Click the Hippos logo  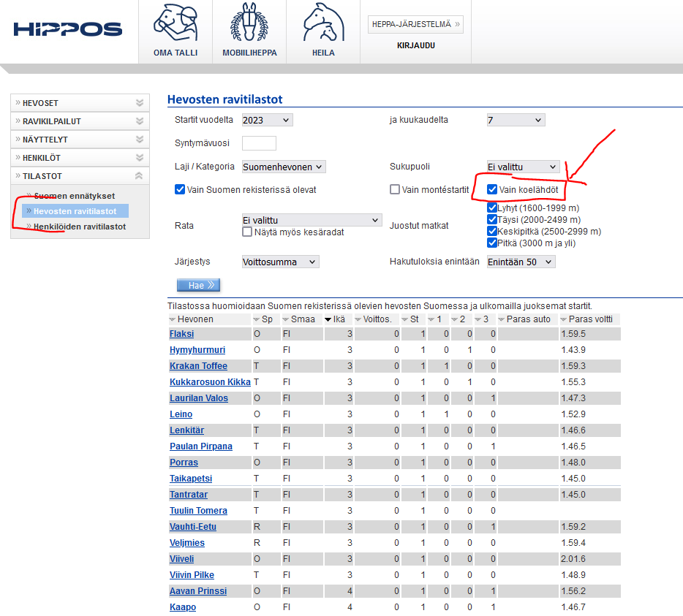(68, 29)
